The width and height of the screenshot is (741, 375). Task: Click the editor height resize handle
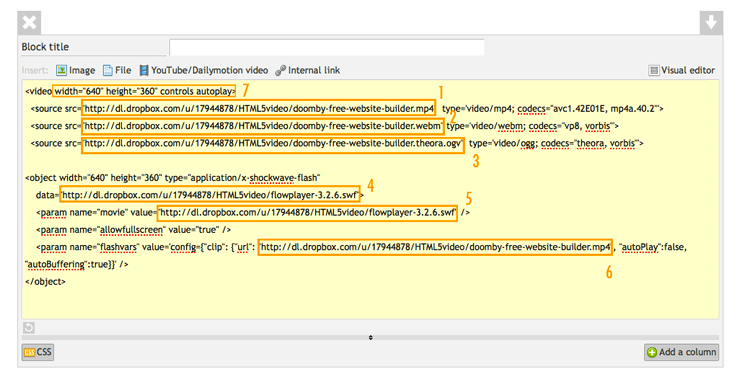coord(370,337)
